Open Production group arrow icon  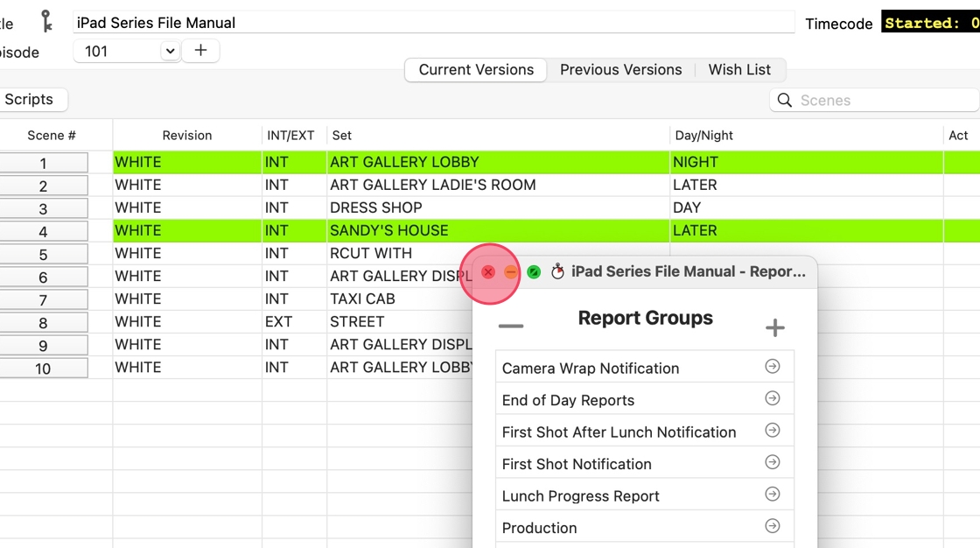click(x=773, y=526)
